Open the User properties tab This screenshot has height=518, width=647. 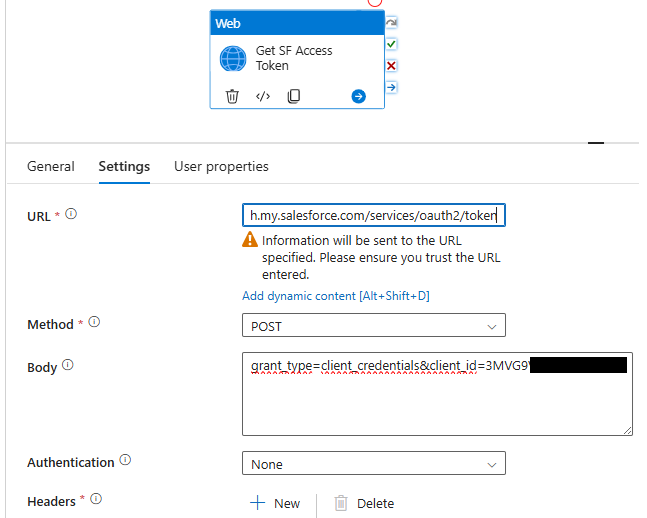pyautogui.click(x=221, y=166)
